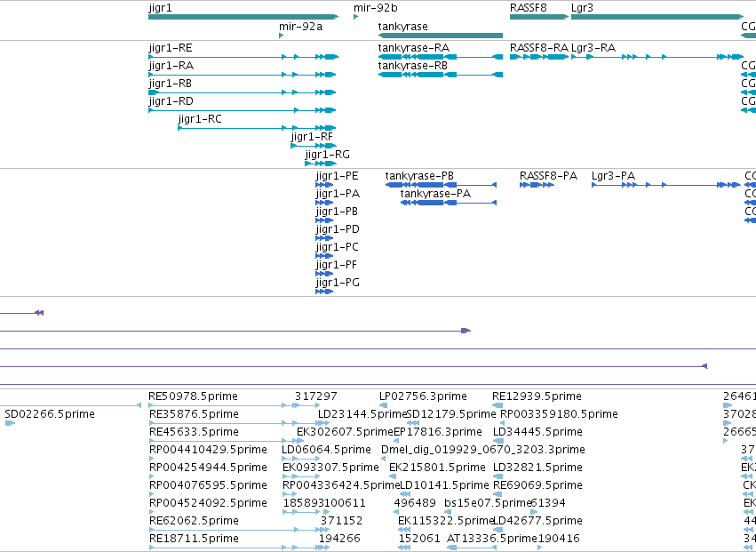Select transcript jigr1-RA label
The height and width of the screenshot is (552, 756).
[171, 66]
